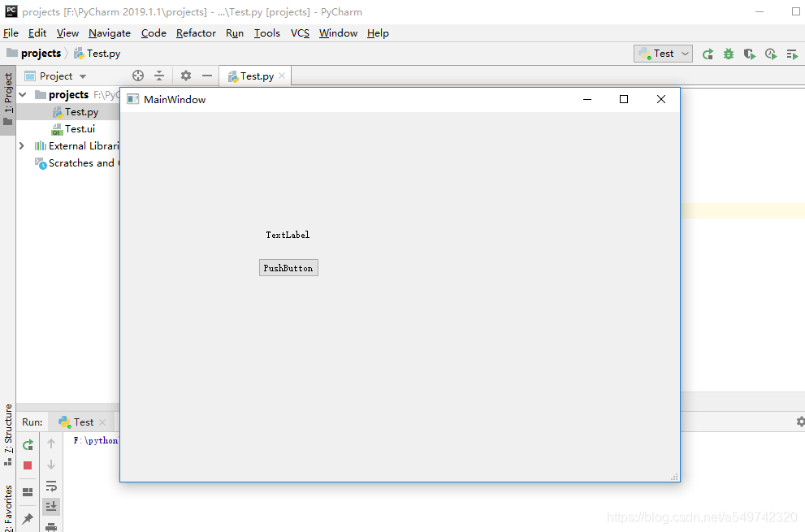Rerun Test in Run panel
This screenshot has width=805, height=532.
click(x=28, y=444)
